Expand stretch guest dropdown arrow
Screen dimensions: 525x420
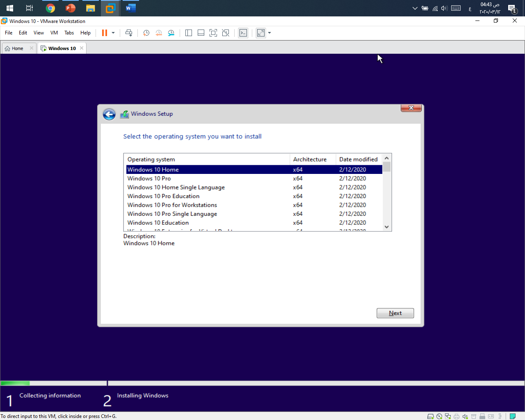(x=269, y=33)
